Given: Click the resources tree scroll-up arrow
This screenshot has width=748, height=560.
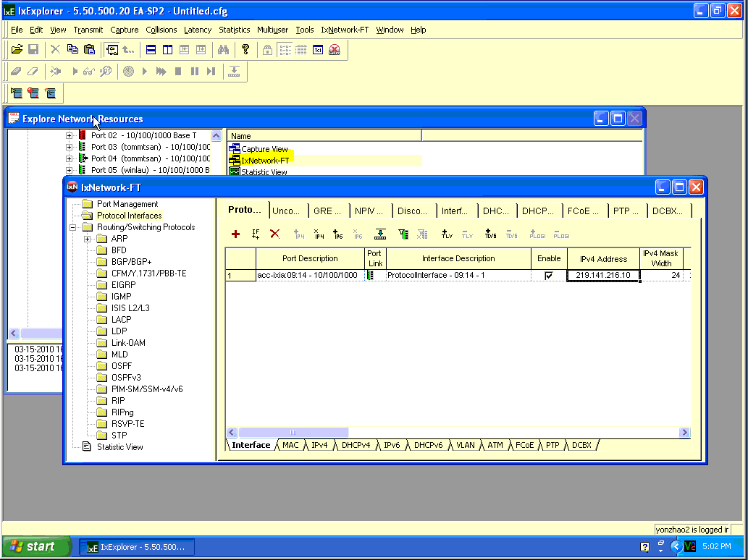Looking at the screenshot, I should pos(216,135).
